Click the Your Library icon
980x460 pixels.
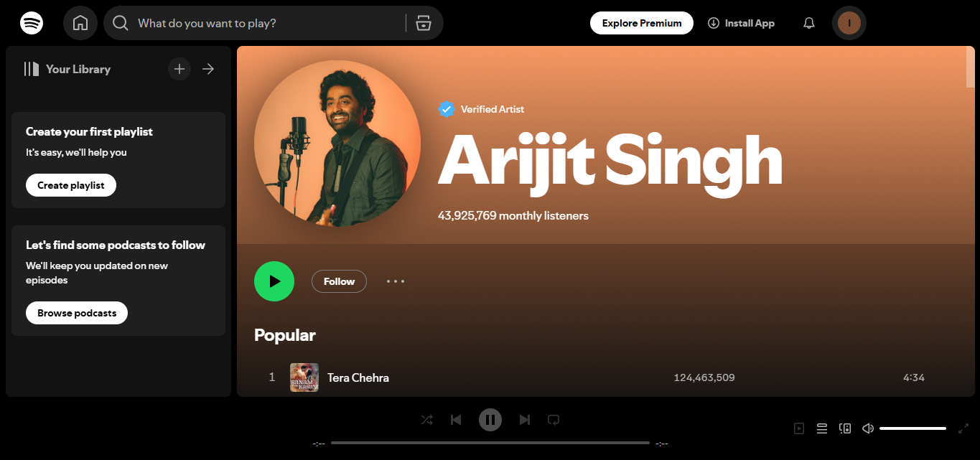pyautogui.click(x=32, y=68)
